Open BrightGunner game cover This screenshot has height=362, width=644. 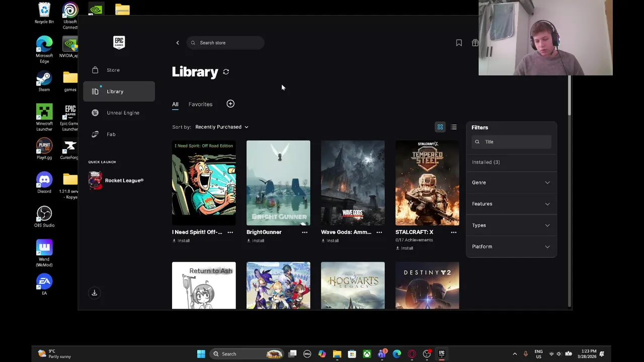coord(278,183)
